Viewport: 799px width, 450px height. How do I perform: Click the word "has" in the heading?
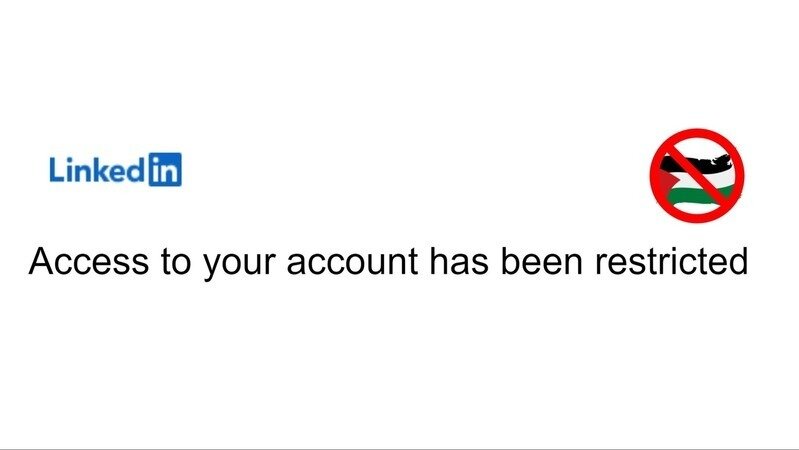click(x=459, y=261)
